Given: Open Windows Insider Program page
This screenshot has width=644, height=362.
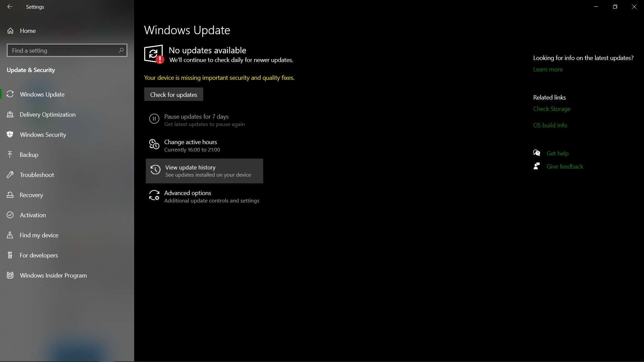Looking at the screenshot, I should click(x=67, y=275).
